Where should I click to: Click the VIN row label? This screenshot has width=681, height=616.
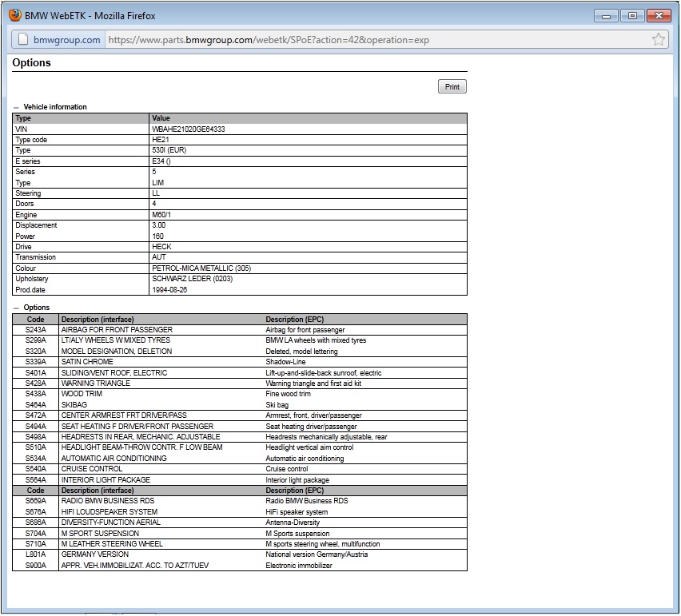coord(22,129)
